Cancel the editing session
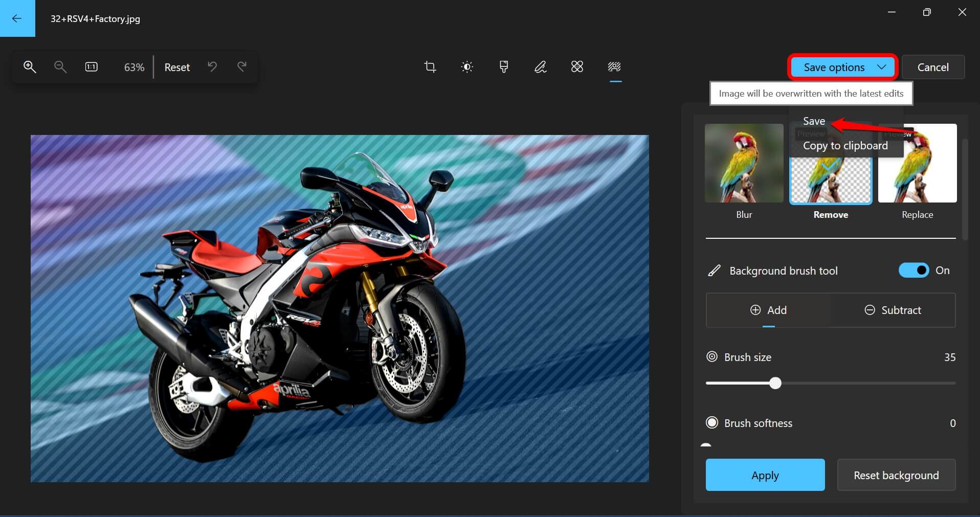 coord(933,67)
